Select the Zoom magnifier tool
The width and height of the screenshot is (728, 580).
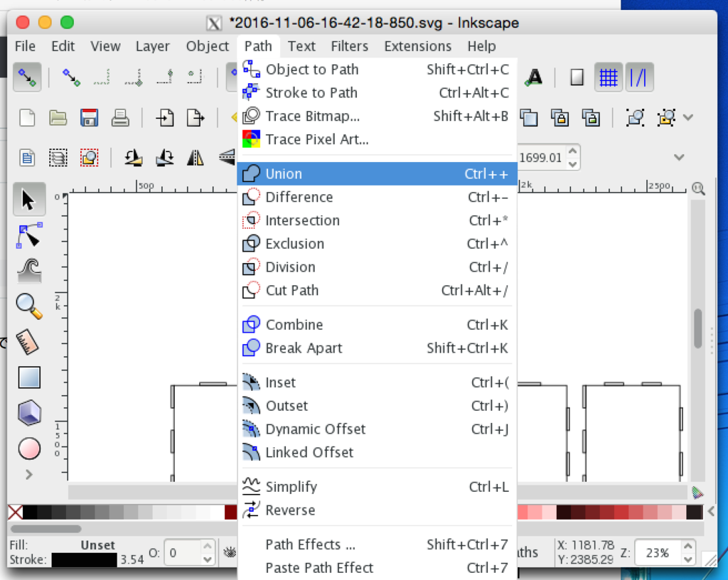29,306
